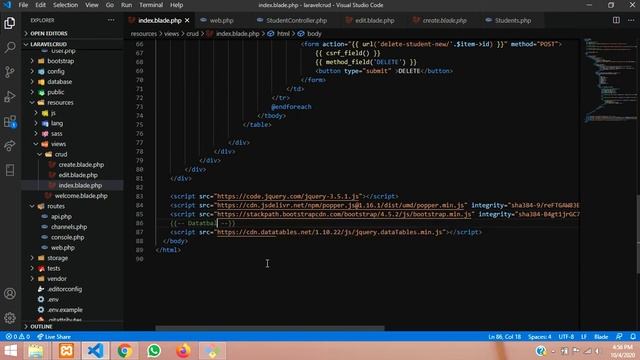Click the LF end-of-line status item

584,337
